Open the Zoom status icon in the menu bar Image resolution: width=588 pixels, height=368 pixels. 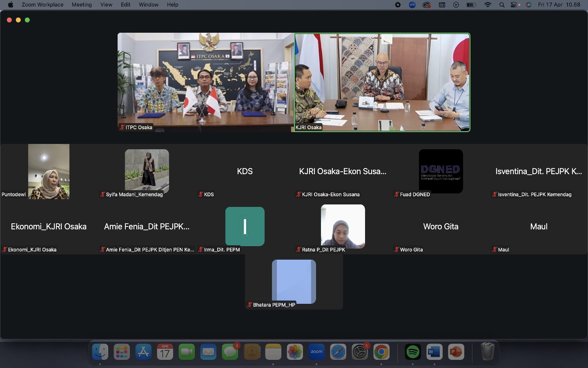pos(412,5)
